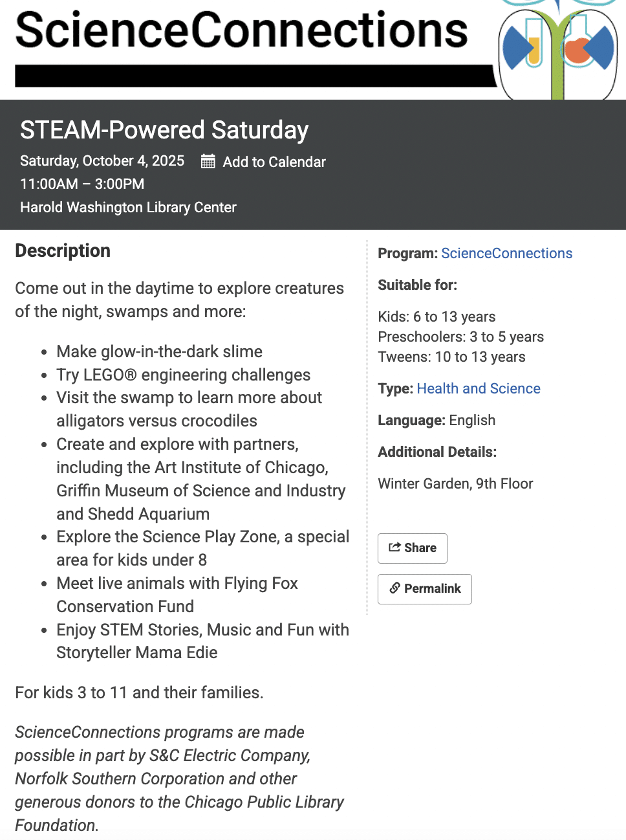
Task: Click the ScienceConnections banner title text
Action: pyautogui.click(x=241, y=30)
